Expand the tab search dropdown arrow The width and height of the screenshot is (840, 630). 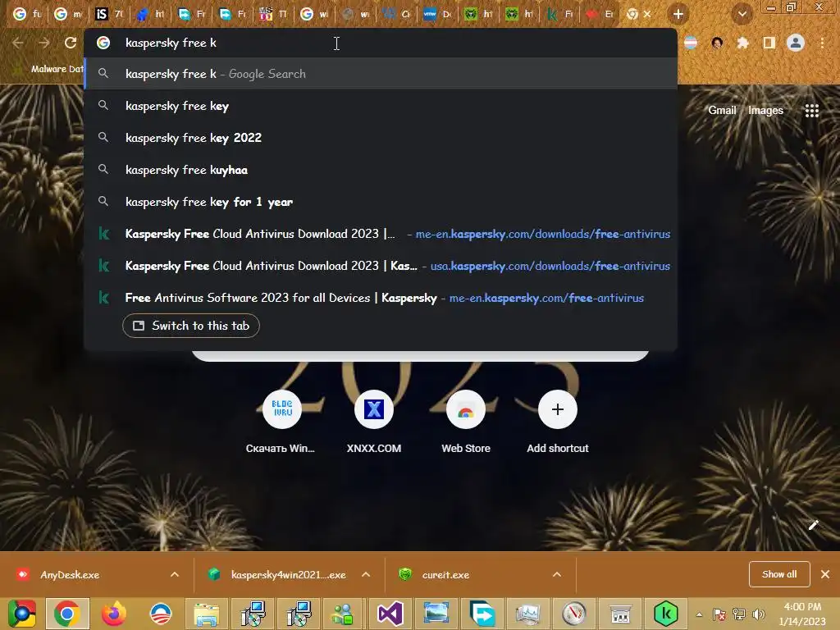[x=742, y=14]
